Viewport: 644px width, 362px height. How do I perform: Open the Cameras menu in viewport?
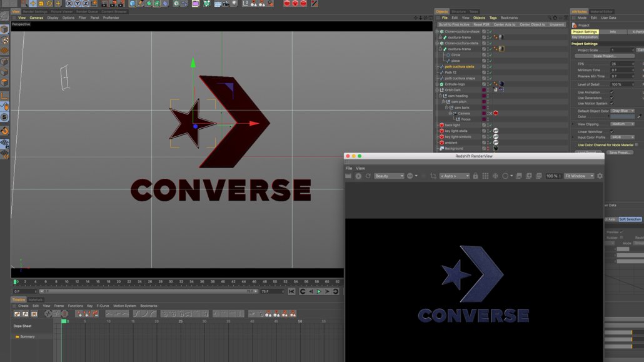pos(36,18)
